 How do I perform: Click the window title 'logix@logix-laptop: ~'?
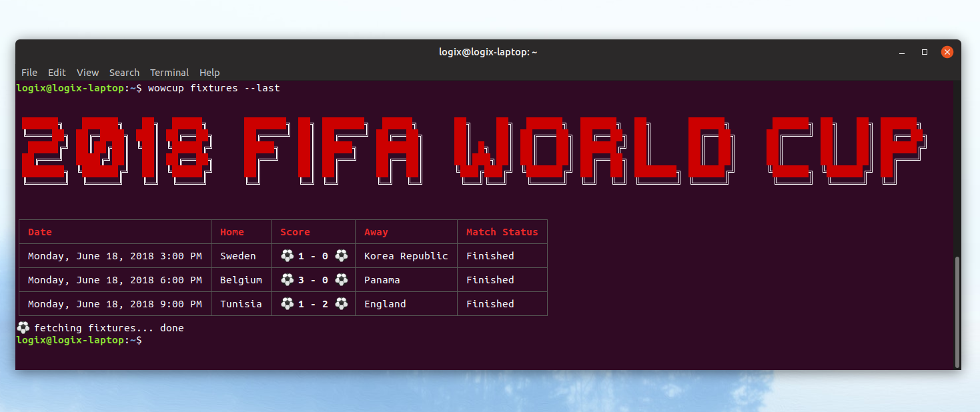click(488, 52)
